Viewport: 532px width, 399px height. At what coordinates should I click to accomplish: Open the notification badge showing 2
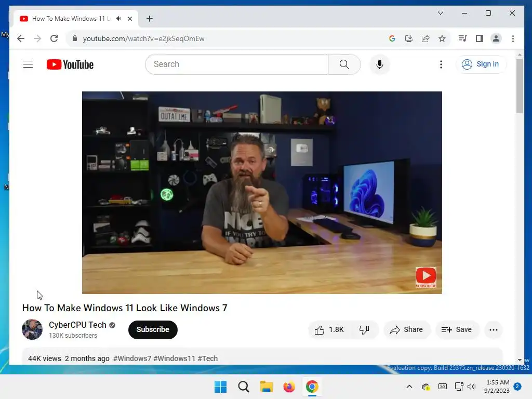(x=517, y=387)
